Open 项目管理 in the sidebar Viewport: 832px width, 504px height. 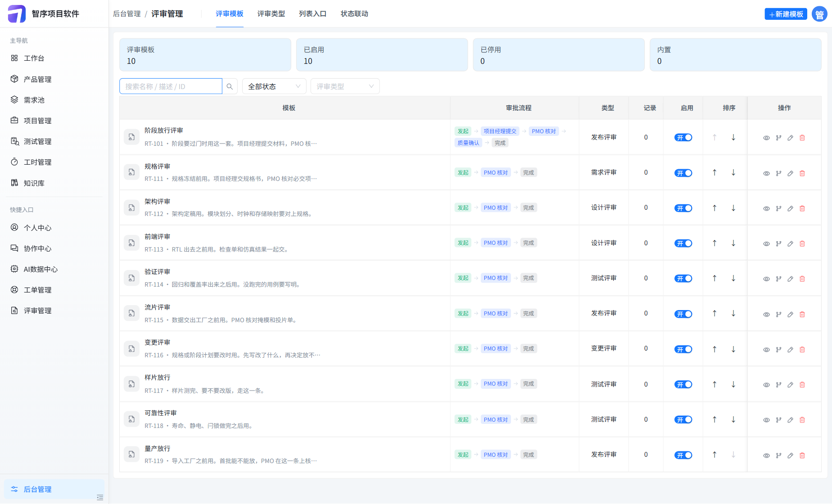54,121
